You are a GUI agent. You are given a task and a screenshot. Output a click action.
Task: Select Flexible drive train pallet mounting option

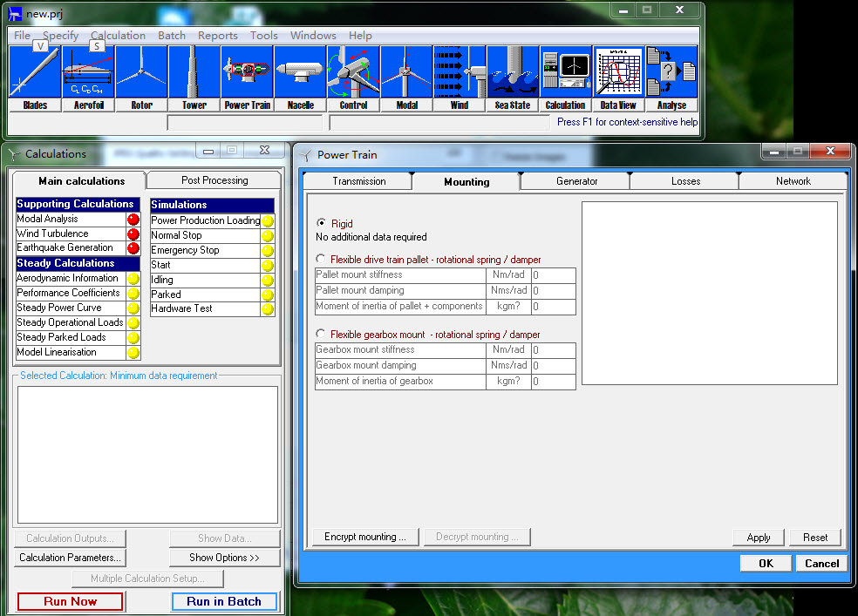coord(321,259)
